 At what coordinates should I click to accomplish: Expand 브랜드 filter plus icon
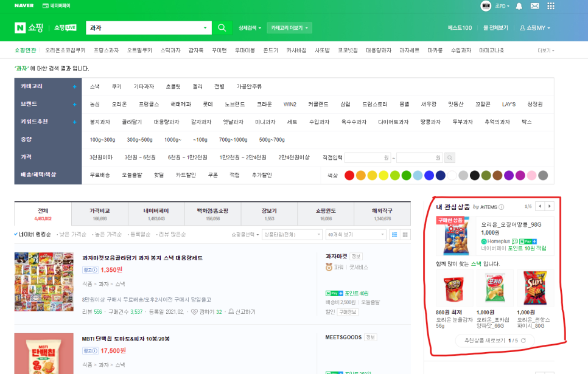point(75,104)
